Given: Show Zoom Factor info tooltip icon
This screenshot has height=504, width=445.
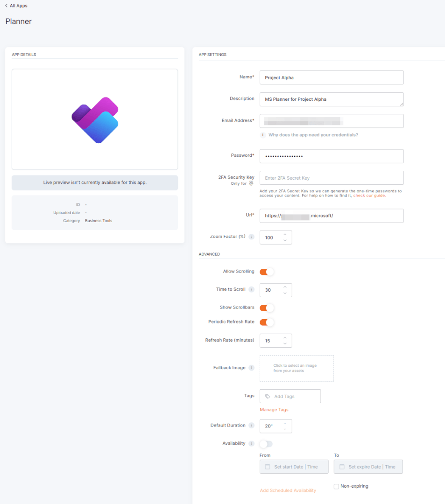Looking at the screenshot, I should [x=251, y=237].
